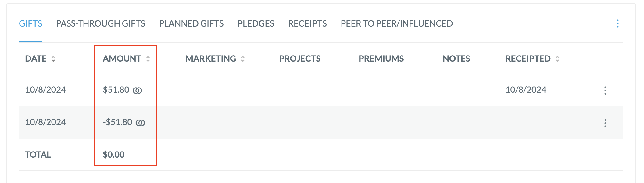Screen dimensions: 644x183
Task: Sort gifts by Date column arrows
Action: coord(53,59)
